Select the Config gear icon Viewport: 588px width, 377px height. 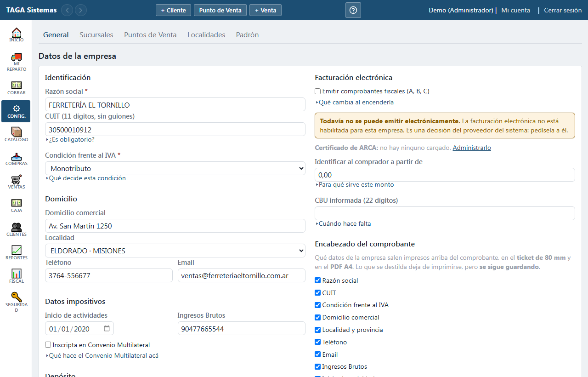(x=16, y=111)
